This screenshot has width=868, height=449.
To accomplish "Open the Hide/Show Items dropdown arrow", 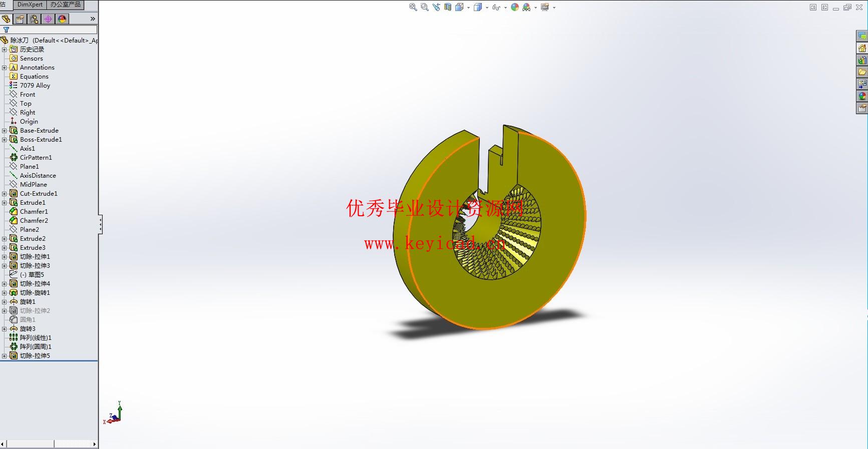I will click(x=505, y=8).
